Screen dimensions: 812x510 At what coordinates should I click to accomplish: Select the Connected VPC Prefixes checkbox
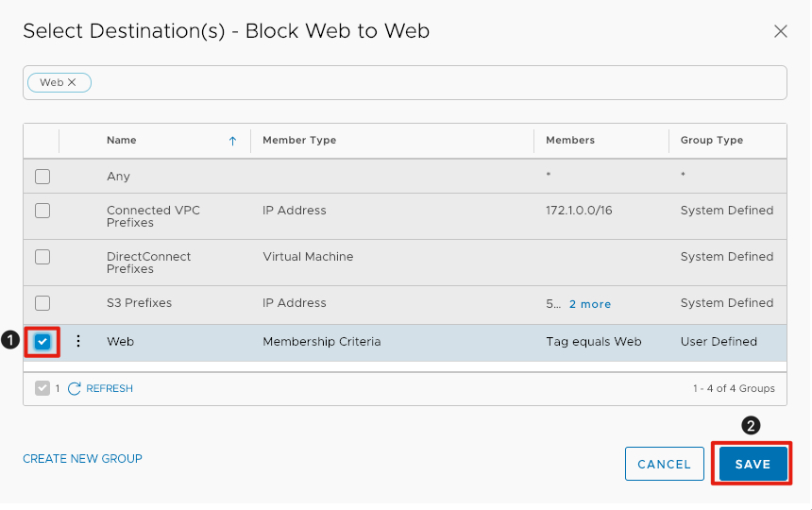click(42, 211)
